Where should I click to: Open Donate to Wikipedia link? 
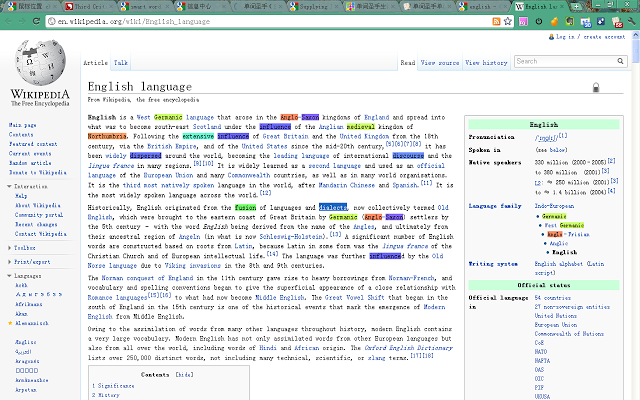tap(38, 172)
